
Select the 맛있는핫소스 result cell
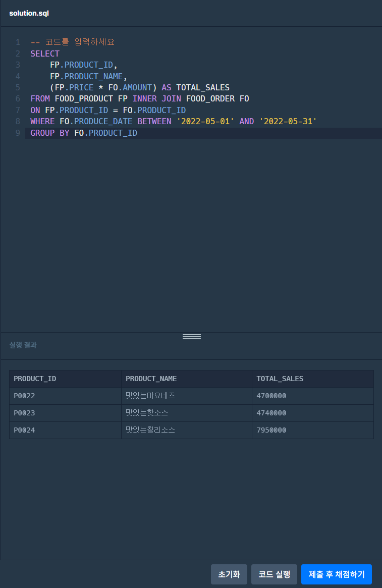coord(187,413)
